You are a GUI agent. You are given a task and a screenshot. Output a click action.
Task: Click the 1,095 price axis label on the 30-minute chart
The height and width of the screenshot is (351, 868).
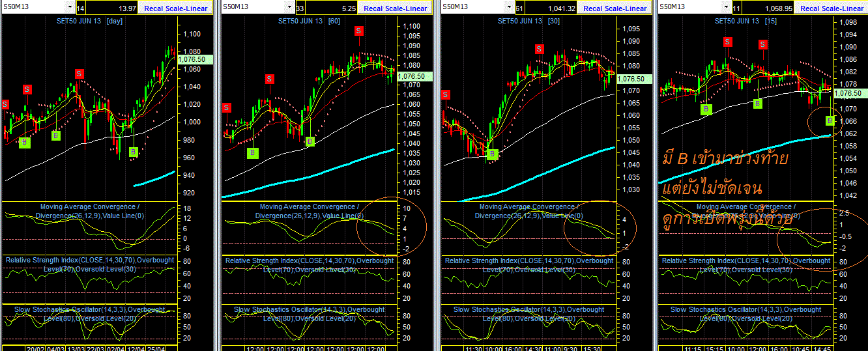(x=631, y=29)
